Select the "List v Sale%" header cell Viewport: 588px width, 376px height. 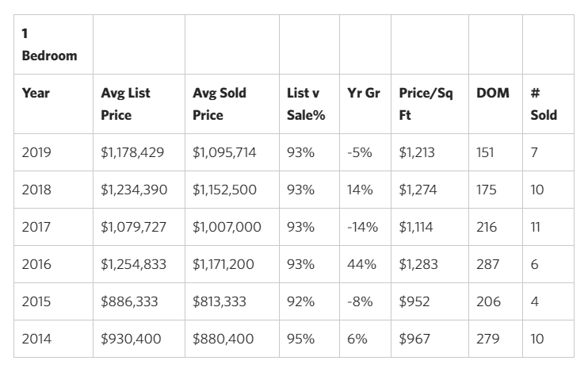click(301, 104)
